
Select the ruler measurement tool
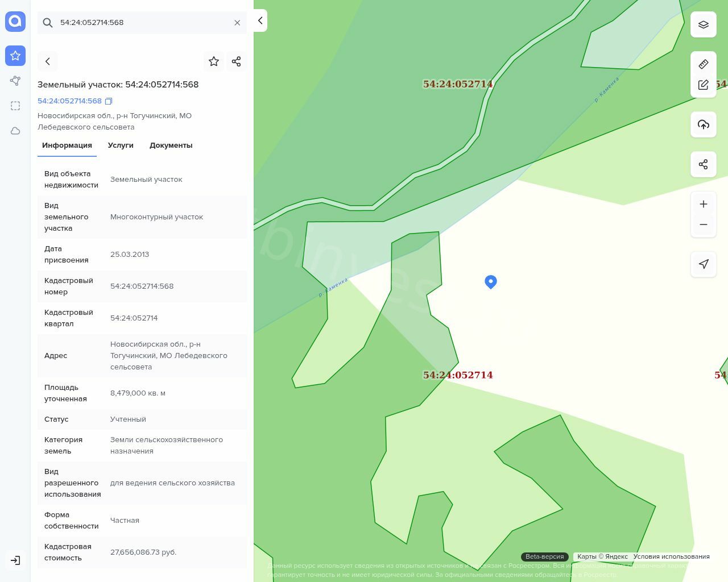tap(703, 64)
